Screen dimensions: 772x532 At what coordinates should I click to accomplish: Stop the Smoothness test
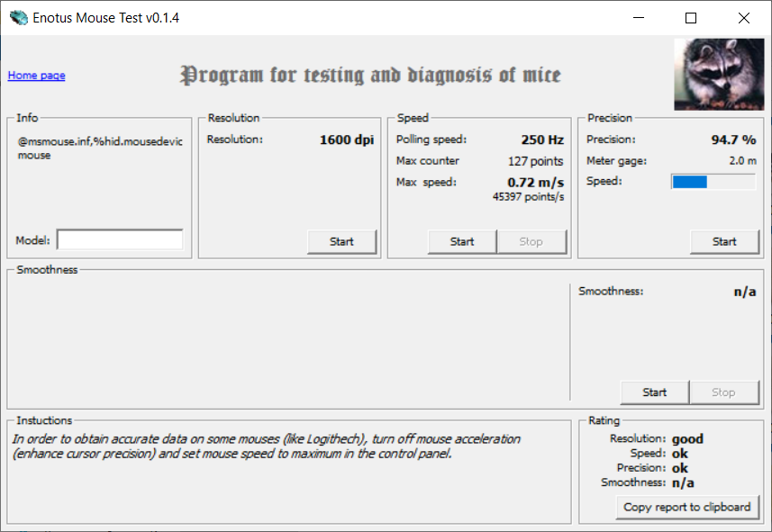(x=723, y=392)
